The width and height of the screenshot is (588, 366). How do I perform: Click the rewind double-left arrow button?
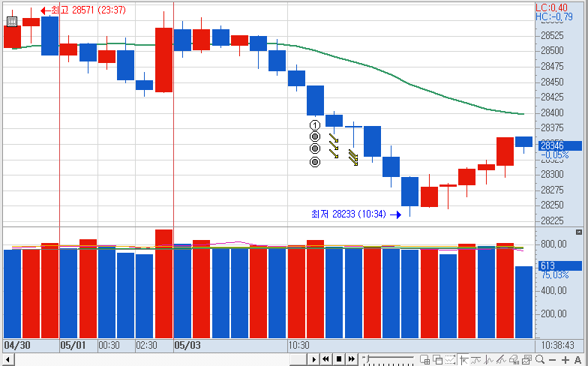325,359
